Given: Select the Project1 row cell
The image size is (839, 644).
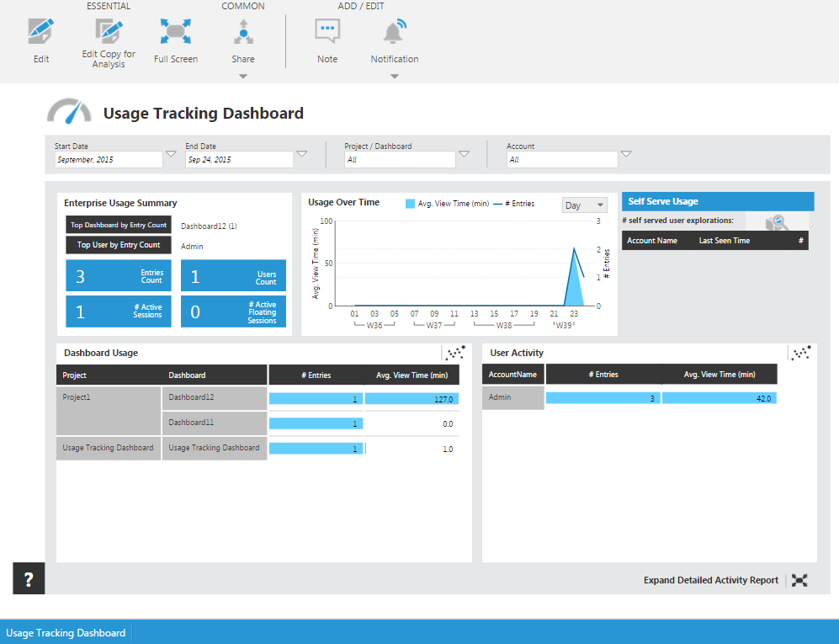Looking at the screenshot, I should 109,411.
